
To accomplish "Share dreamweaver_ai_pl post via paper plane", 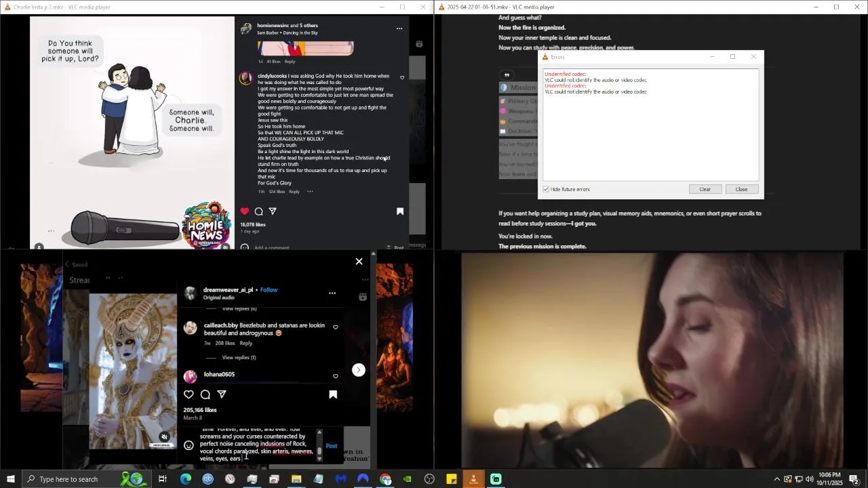I will click(222, 394).
